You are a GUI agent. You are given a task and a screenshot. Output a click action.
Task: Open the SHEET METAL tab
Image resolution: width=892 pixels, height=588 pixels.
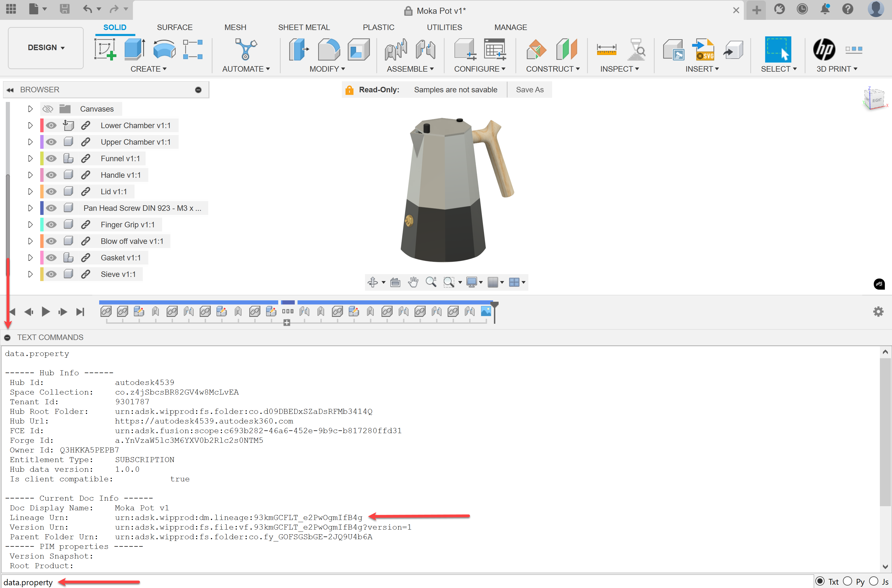click(x=304, y=27)
